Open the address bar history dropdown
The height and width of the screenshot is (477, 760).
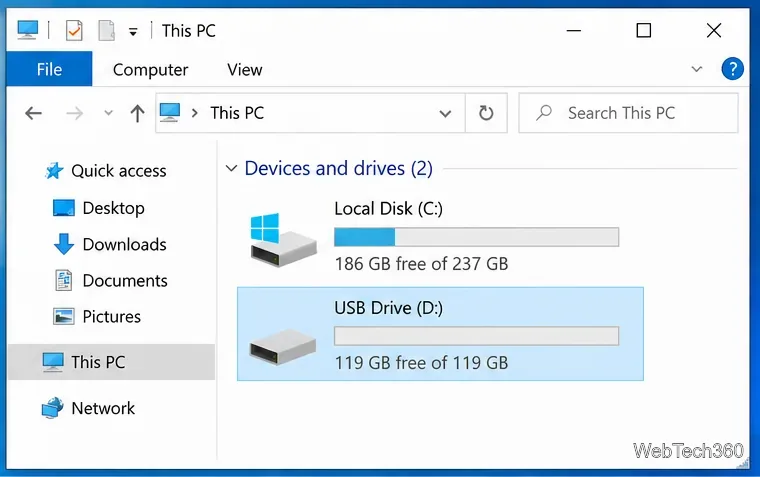click(445, 114)
